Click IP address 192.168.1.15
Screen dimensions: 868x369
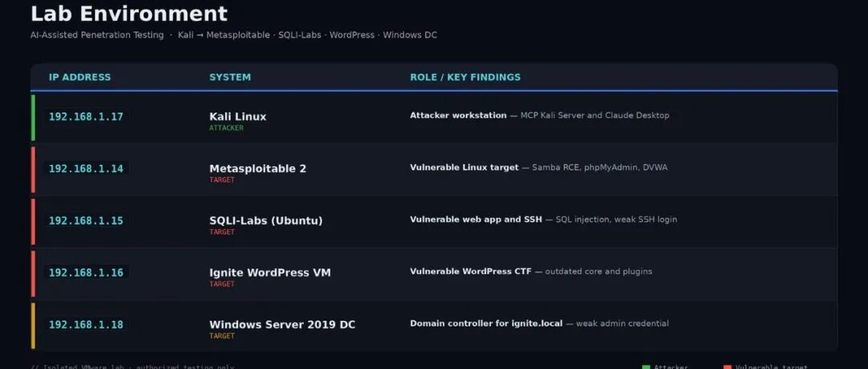(86, 220)
